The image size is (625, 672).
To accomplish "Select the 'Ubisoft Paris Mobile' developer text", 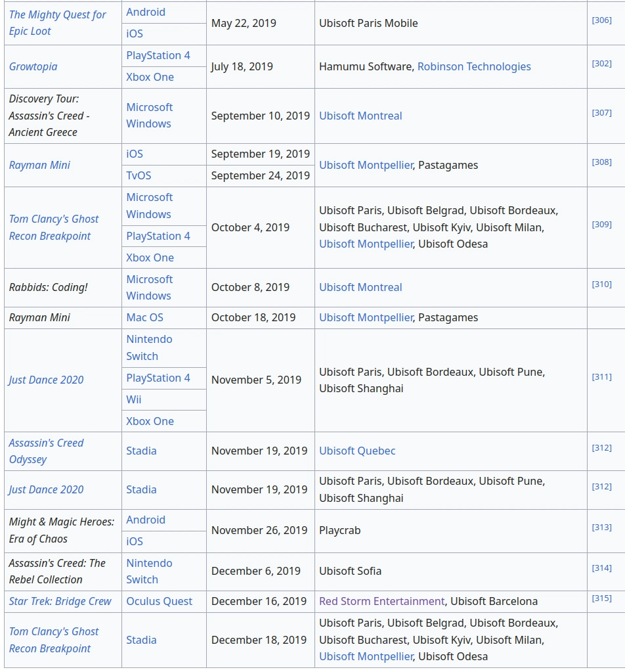I will [x=368, y=23].
